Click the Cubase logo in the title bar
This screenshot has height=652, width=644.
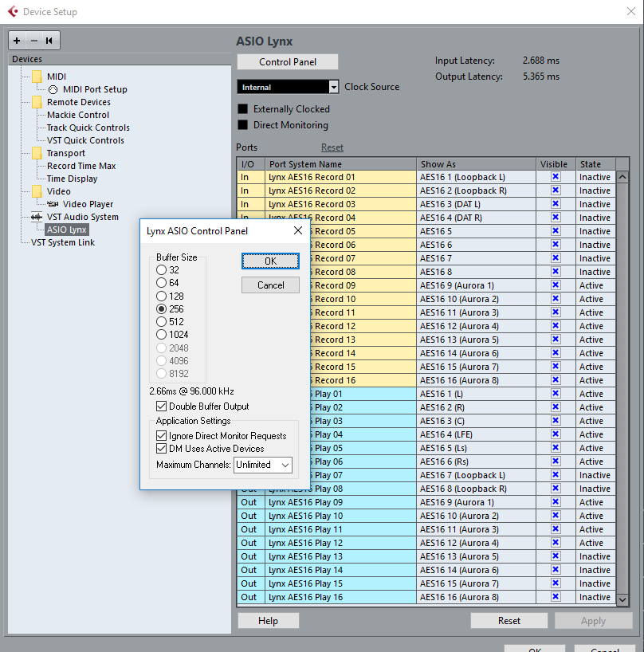pyautogui.click(x=13, y=11)
